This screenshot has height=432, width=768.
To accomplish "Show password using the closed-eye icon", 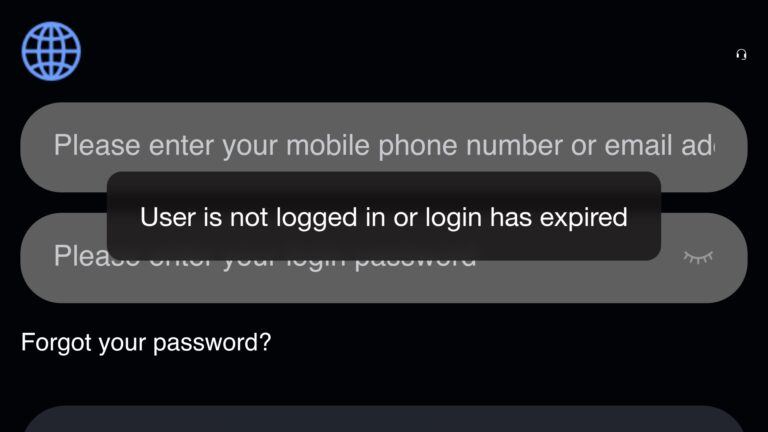I will click(698, 257).
